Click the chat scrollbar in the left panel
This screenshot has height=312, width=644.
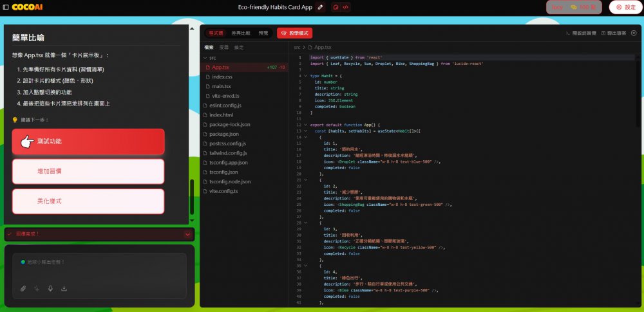[x=191, y=196]
